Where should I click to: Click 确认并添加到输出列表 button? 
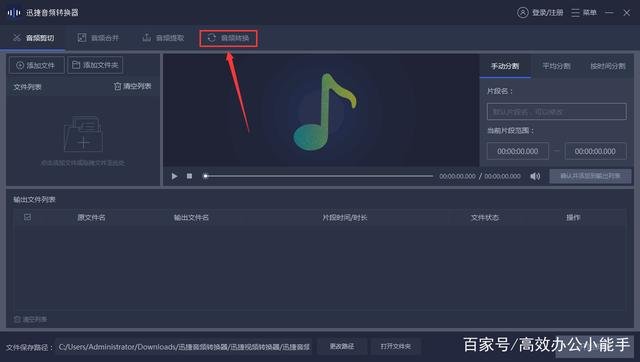(x=590, y=176)
